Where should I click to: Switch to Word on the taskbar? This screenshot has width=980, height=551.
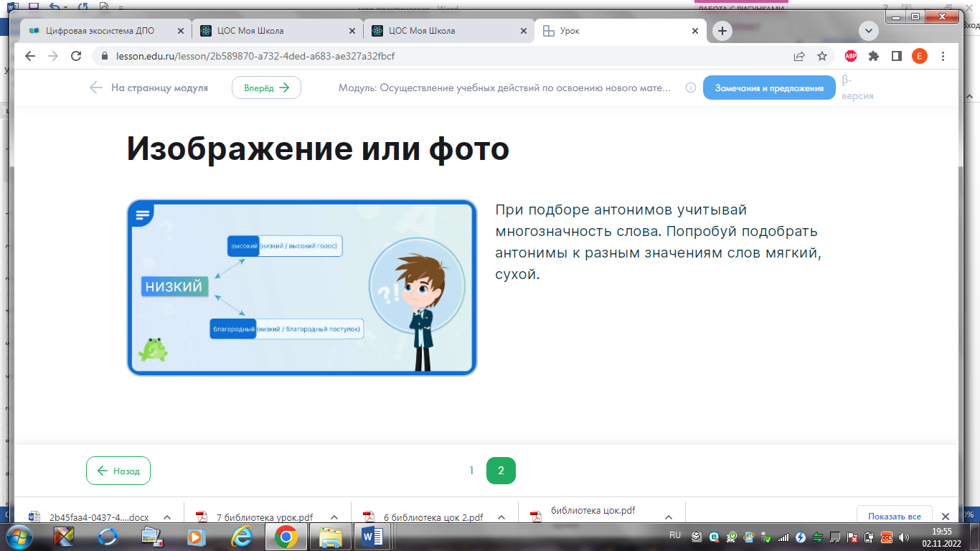pos(374,536)
